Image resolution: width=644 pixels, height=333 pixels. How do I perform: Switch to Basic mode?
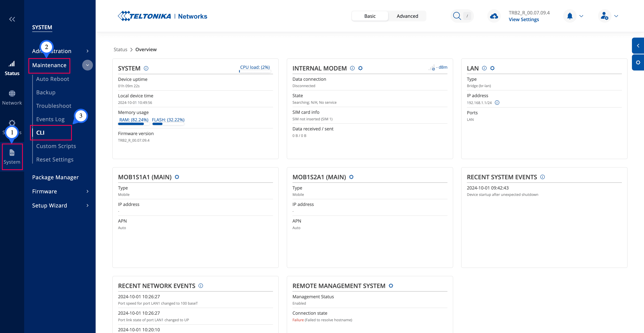point(370,16)
